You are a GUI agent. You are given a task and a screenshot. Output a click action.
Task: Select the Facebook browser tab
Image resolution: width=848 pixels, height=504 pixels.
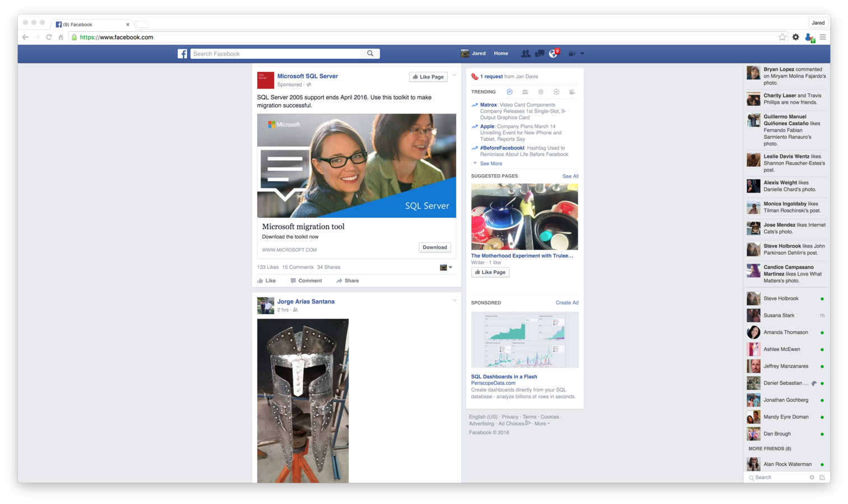point(92,25)
